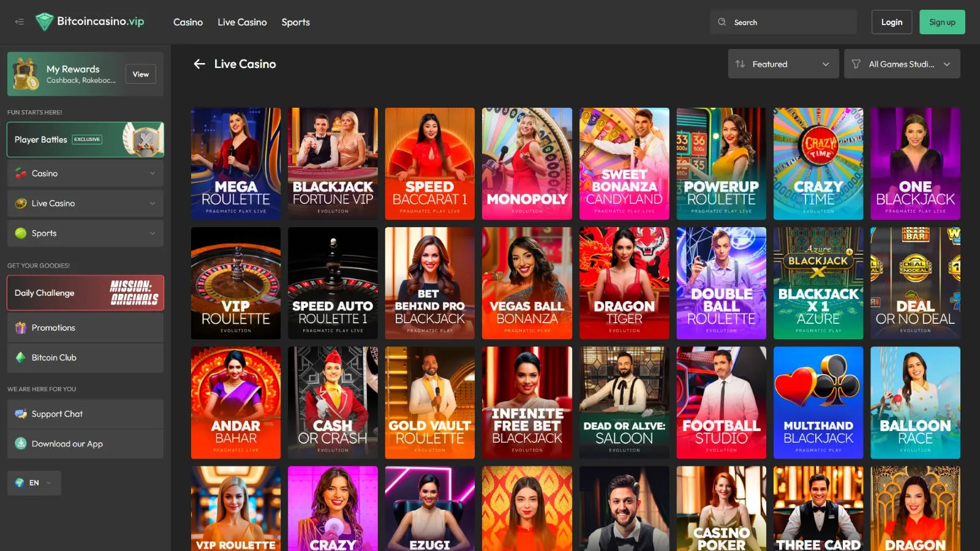Expand the Sports sidebar section
The height and width of the screenshot is (551, 980).
click(153, 233)
